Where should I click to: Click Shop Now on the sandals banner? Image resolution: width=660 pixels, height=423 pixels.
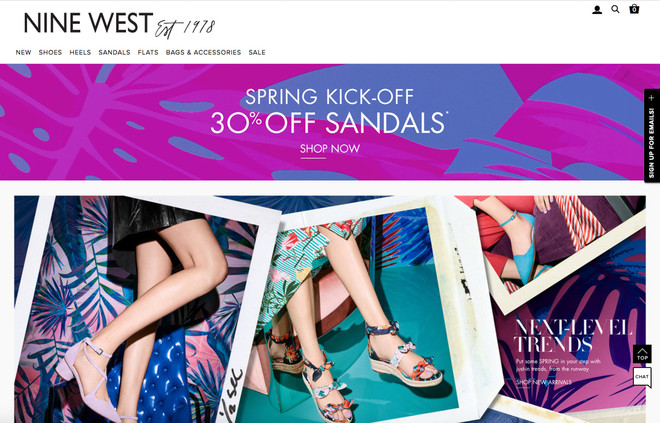[x=330, y=149]
